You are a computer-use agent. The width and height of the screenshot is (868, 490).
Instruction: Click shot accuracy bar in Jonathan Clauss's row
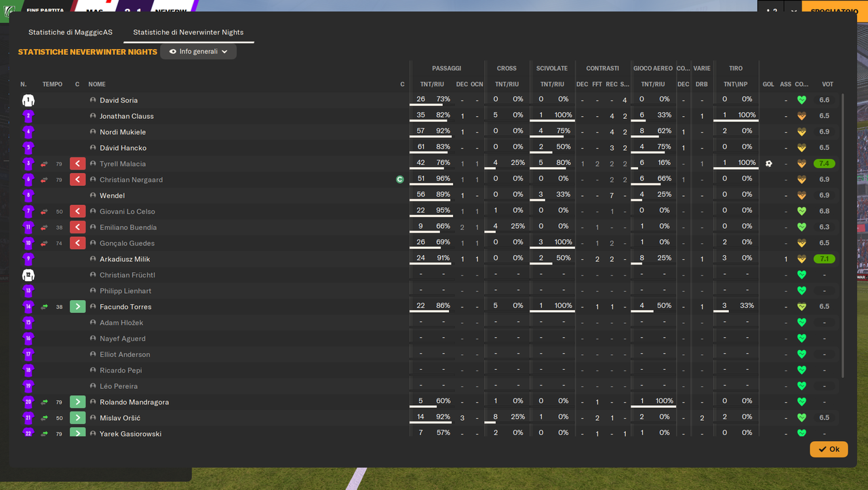click(x=736, y=122)
